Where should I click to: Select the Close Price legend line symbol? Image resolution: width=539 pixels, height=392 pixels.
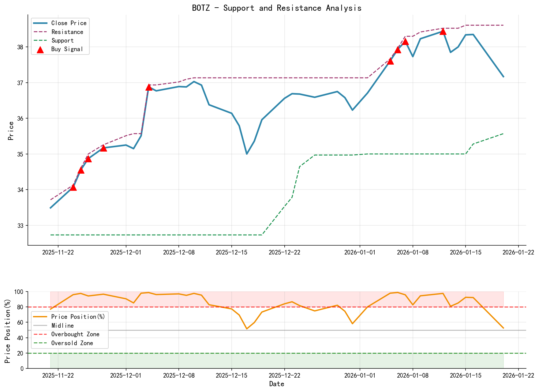click(x=40, y=23)
